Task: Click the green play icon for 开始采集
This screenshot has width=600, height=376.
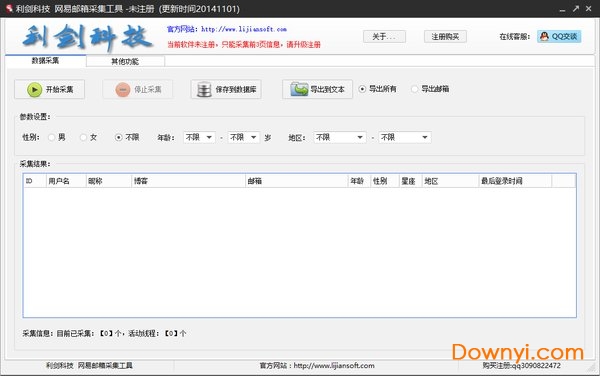Action: (x=34, y=90)
